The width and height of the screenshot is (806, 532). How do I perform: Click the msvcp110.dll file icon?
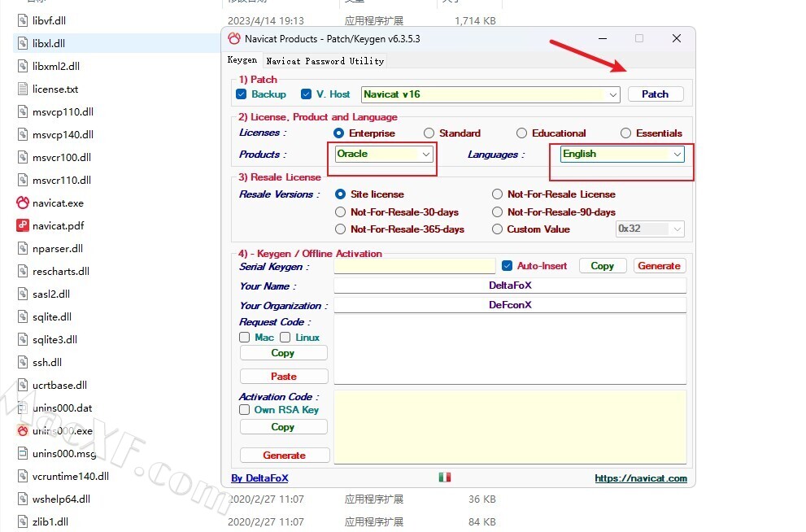coord(23,111)
